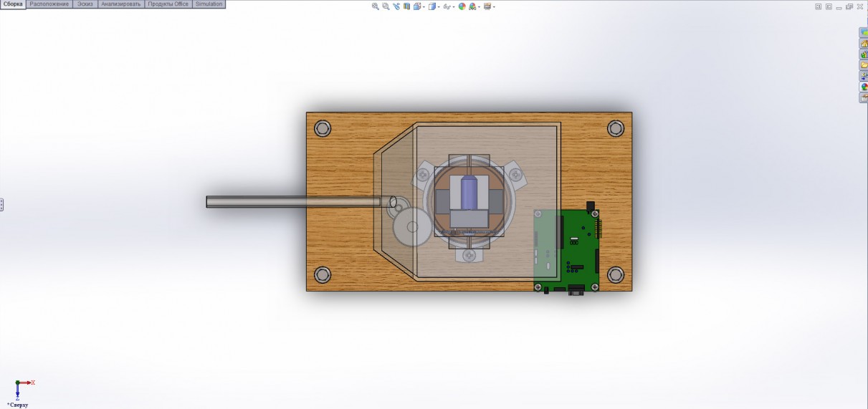The width and height of the screenshot is (868, 409).
Task: Click the Hide/Show Items glasses icon
Action: pyautogui.click(x=447, y=6)
